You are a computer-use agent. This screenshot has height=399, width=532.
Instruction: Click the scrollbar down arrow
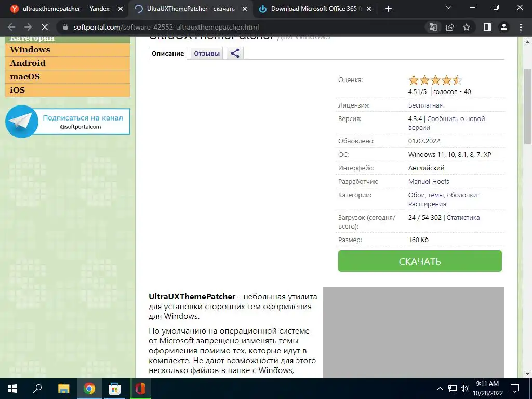point(528,374)
